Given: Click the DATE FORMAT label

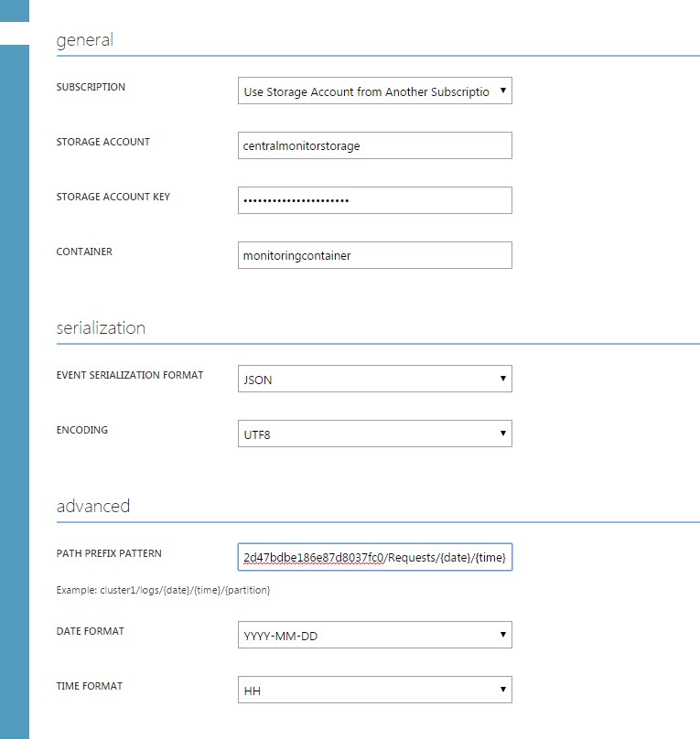Looking at the screenshot, I should 90,631.
